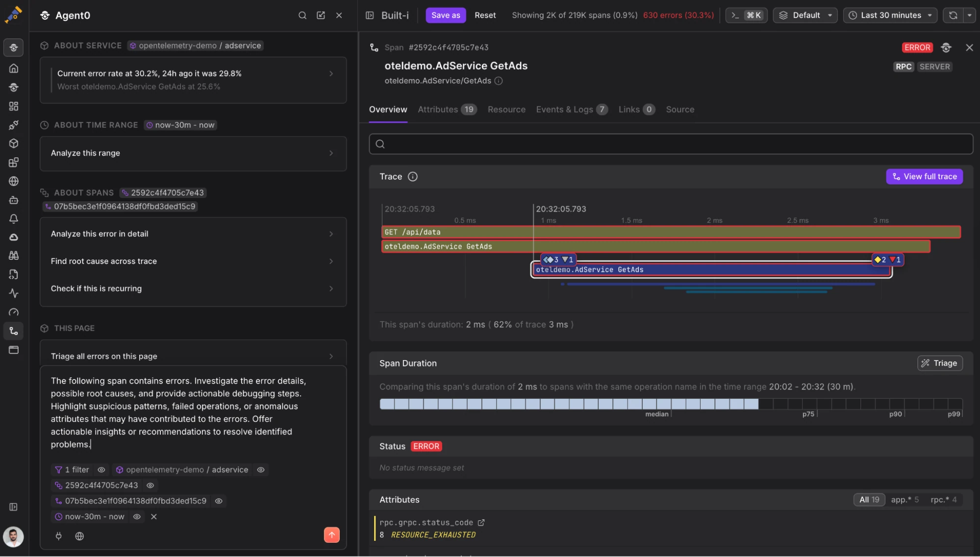Click View full trace button
This screenshot has height=557, width=980.
pos(924,176)
